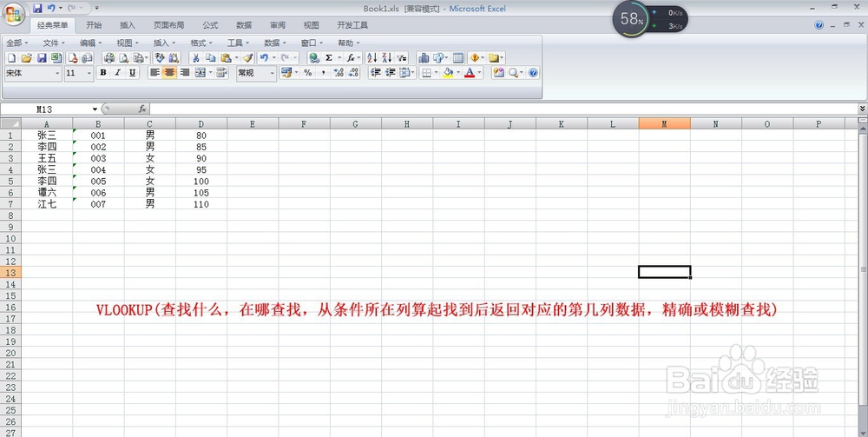Open the 工具 classic menu
This screenshot has width=868, height=437.
[x=238, y=43]
